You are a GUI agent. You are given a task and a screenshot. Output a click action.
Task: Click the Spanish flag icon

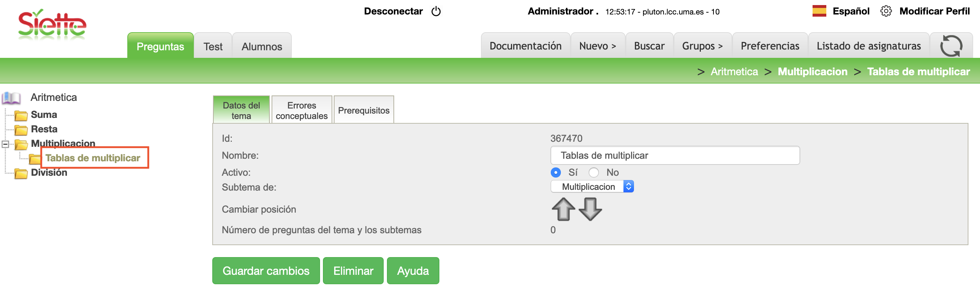click(x=819, y=11)
